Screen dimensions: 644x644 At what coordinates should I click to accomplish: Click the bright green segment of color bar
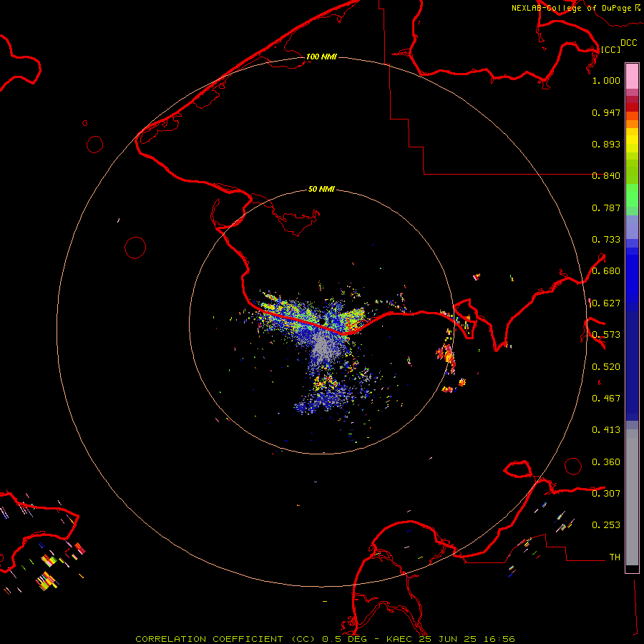632,195
